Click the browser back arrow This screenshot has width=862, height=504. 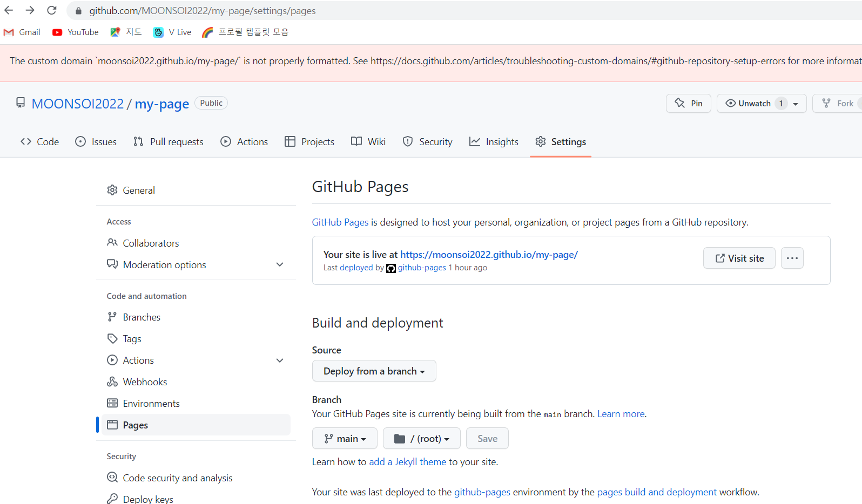9,10
